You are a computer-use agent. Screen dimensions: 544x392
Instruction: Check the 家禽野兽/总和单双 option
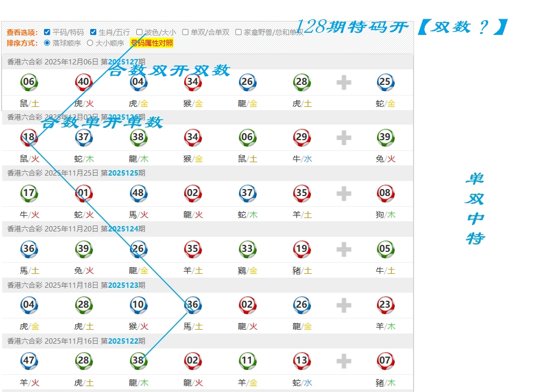pos(238,32)
